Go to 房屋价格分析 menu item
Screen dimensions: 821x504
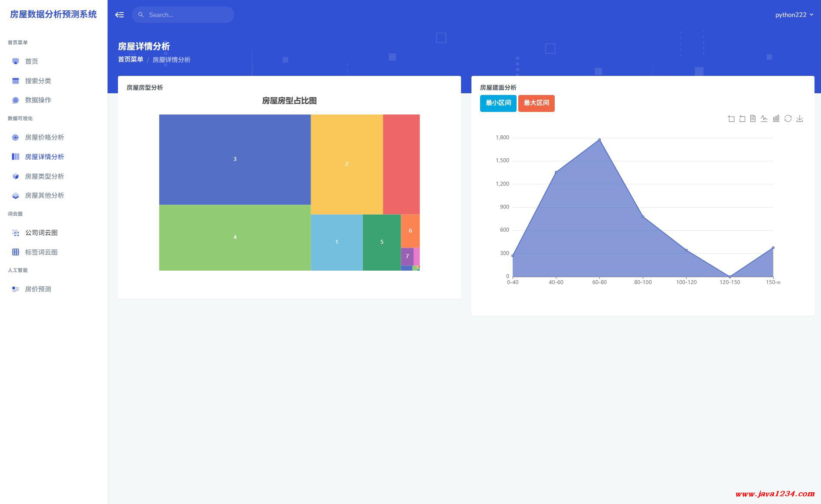point(44,137)
